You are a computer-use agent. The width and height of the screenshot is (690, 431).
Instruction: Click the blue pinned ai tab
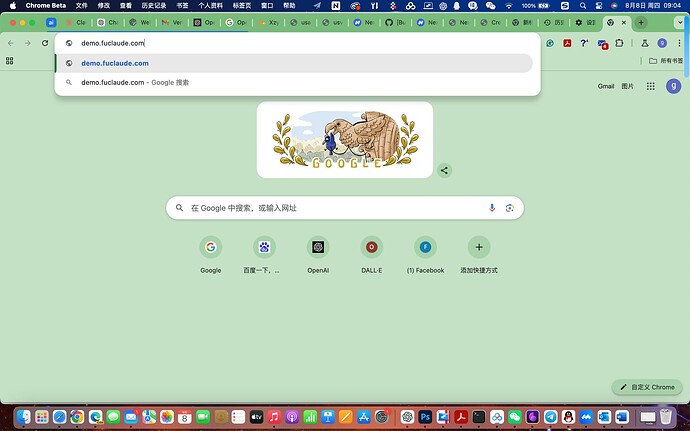coord(51,22)
